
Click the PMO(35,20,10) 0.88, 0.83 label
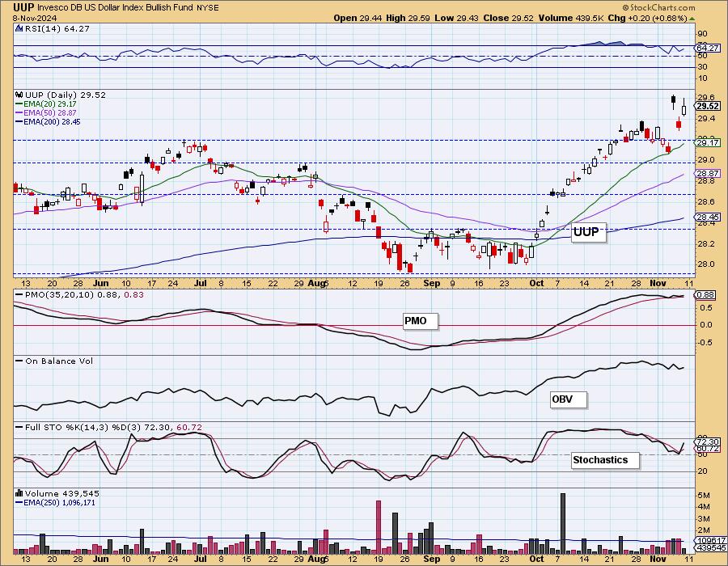point(84,294)
